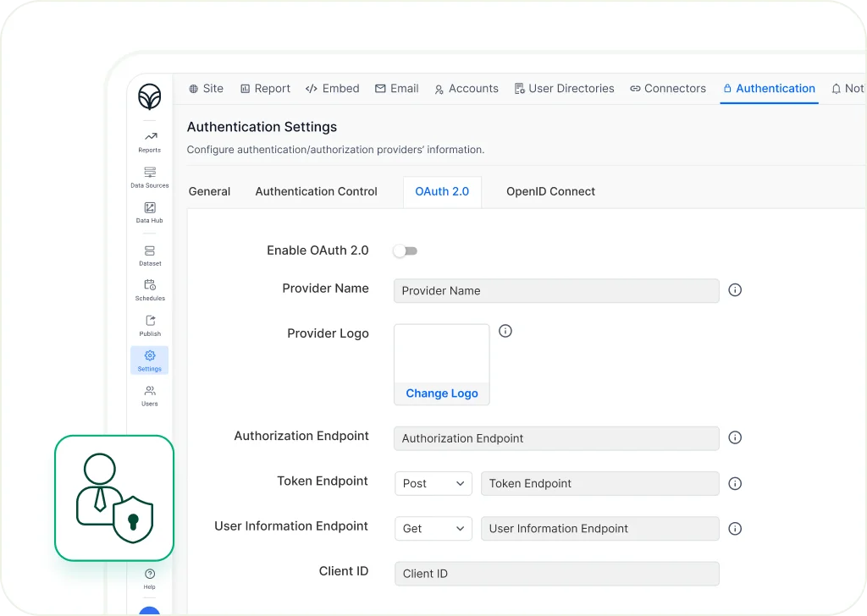Navigate to the User Directories settings
Image resolution: width=867 pixels, height=616 pixels.
[564, 88]
